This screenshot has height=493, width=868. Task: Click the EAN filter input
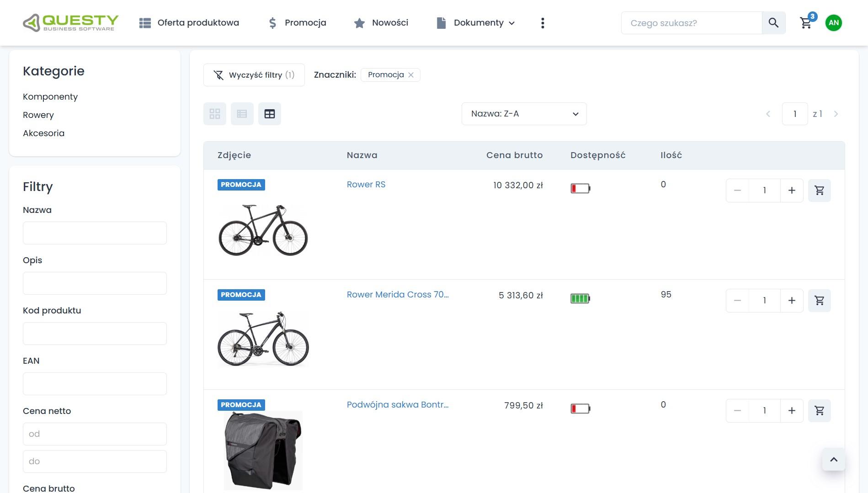[x=95, y=384]
